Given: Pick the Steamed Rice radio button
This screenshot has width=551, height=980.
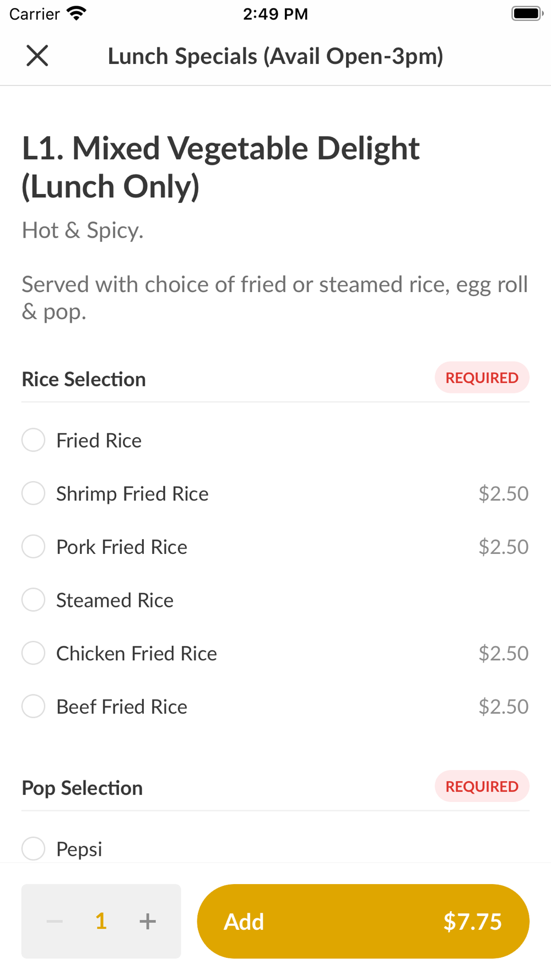Looking at the screenshot, I should [33, 600].
